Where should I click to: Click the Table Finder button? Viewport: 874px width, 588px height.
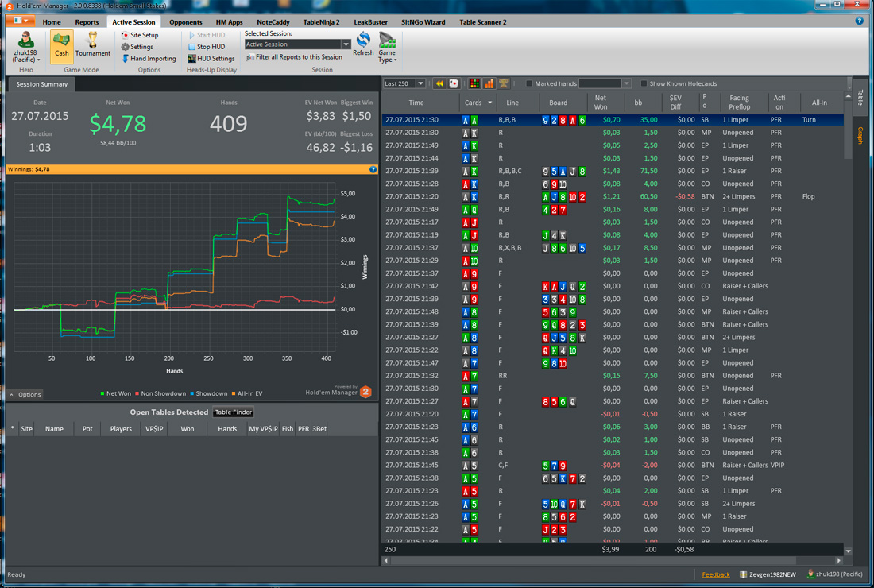(234, 412)
